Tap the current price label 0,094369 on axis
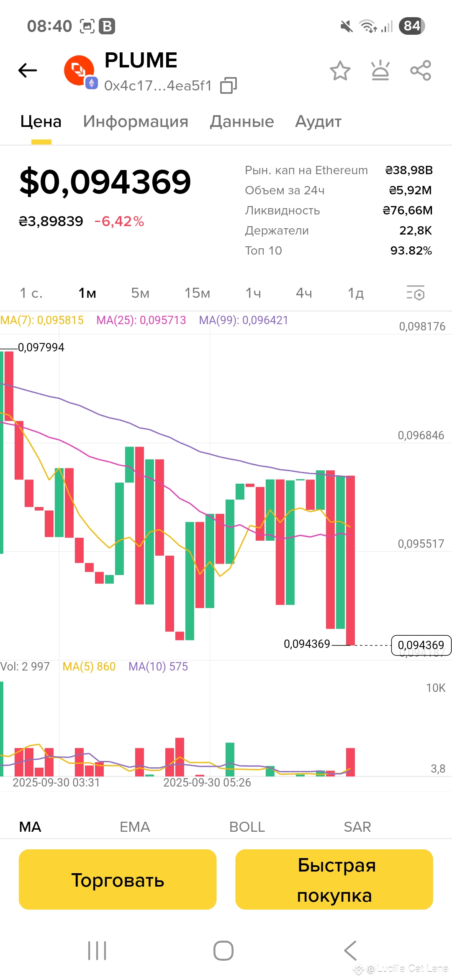Viewport: 452px width, 980px height. [421, 645]
